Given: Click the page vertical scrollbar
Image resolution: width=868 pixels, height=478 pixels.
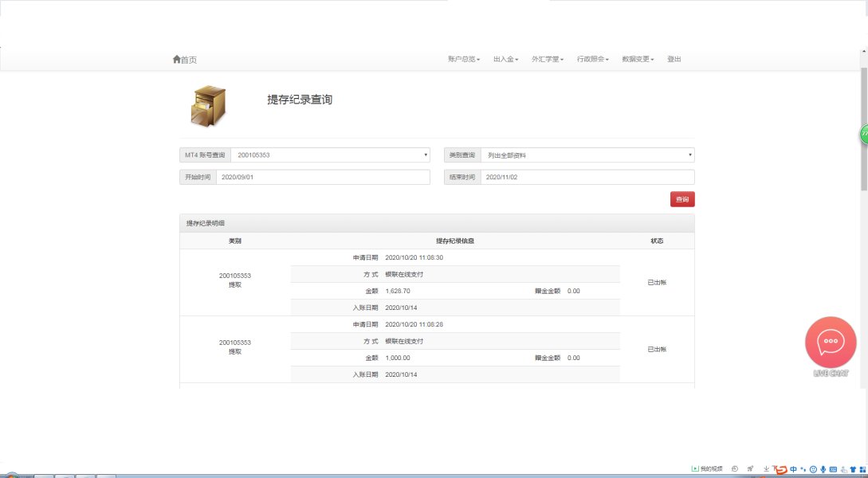Looking at the screenshot, I should coord(863,127).
